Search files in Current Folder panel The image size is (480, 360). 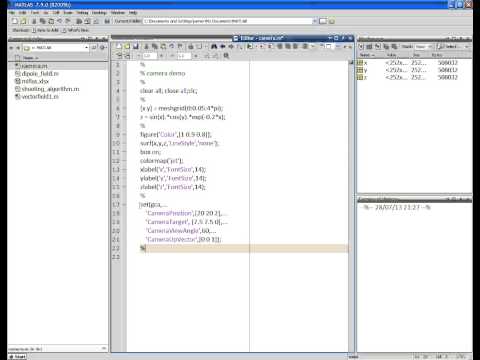pos(94,48)
